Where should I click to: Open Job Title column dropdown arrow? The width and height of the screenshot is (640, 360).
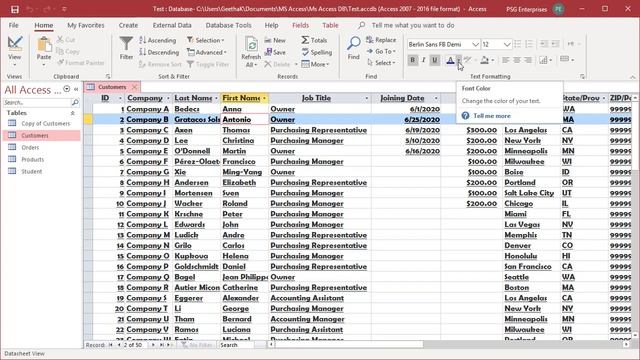367,98
